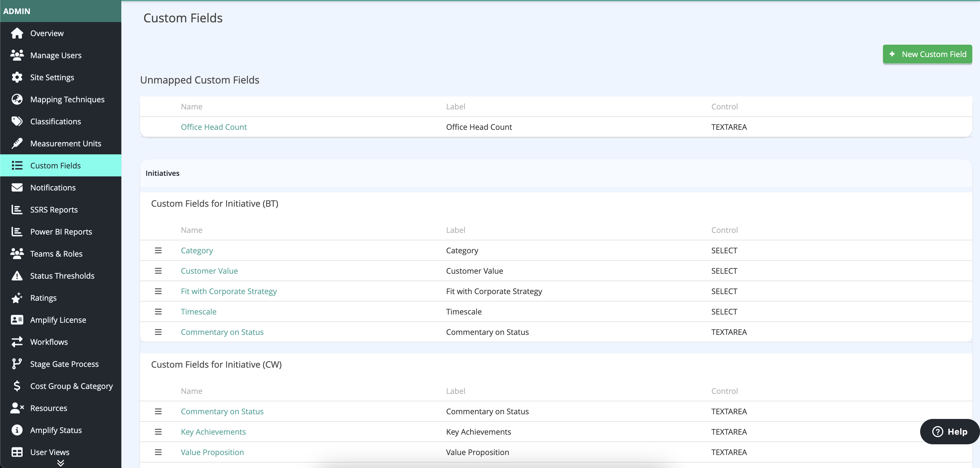Click reorder handle for BT Commentary on Status
This screenshot has height=468, width=980.
click(158, 332)
